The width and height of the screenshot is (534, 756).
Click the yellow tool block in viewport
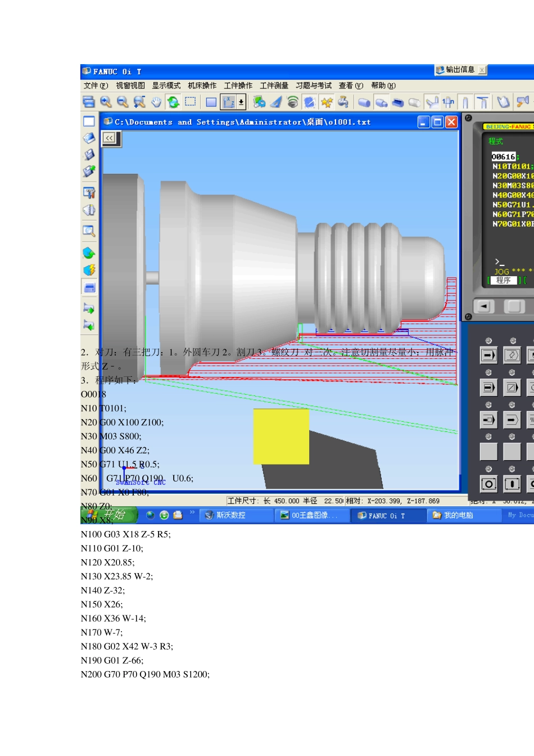click(281, 436)
